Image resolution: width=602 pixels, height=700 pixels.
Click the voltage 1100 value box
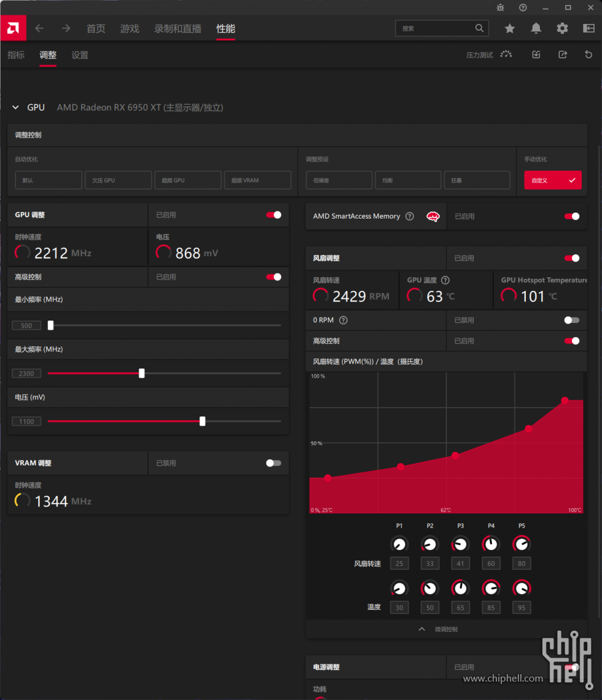[26, 421]
